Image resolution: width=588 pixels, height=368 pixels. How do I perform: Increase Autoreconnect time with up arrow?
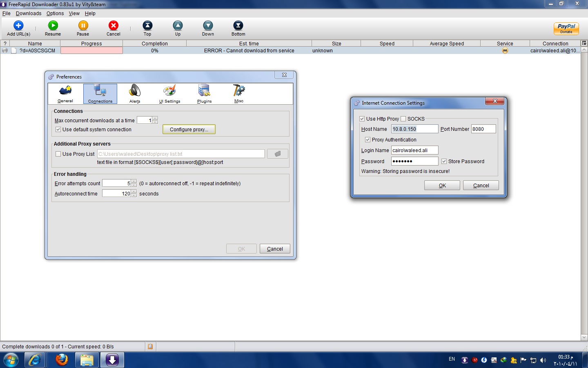pyautogui.click(x=134, y=192)
